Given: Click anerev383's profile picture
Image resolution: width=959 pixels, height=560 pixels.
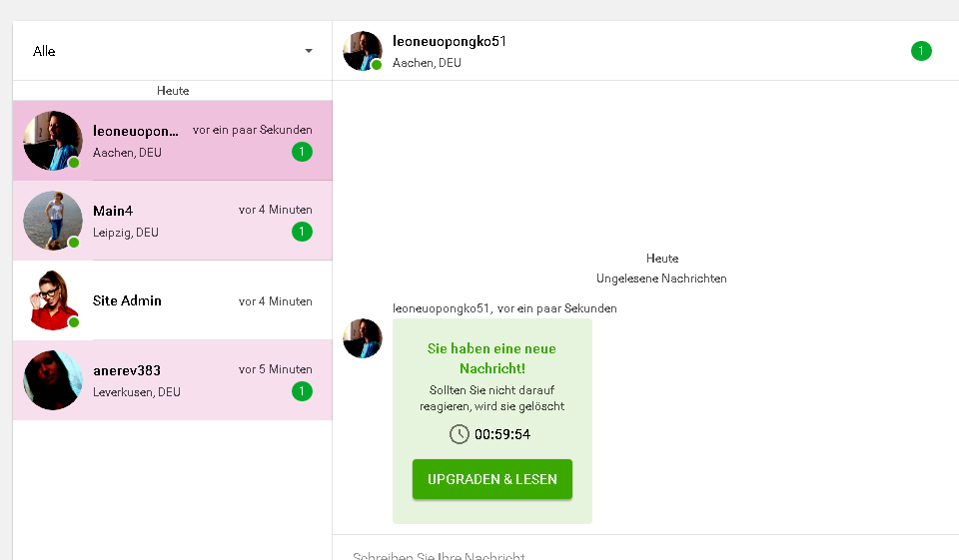Looking at the screenshot, I should pos(52,380).
